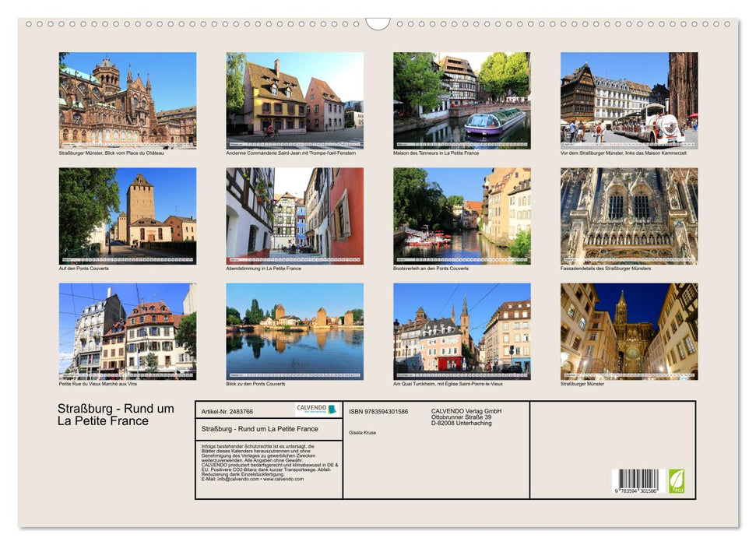
Task: Select the night-time Straßburger Münster photo
Action: tap(629, 332)
